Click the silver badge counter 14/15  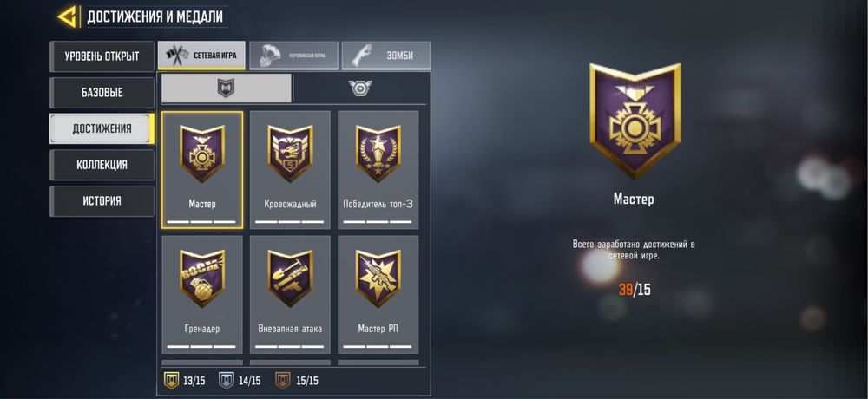click(x=240, y=381)
